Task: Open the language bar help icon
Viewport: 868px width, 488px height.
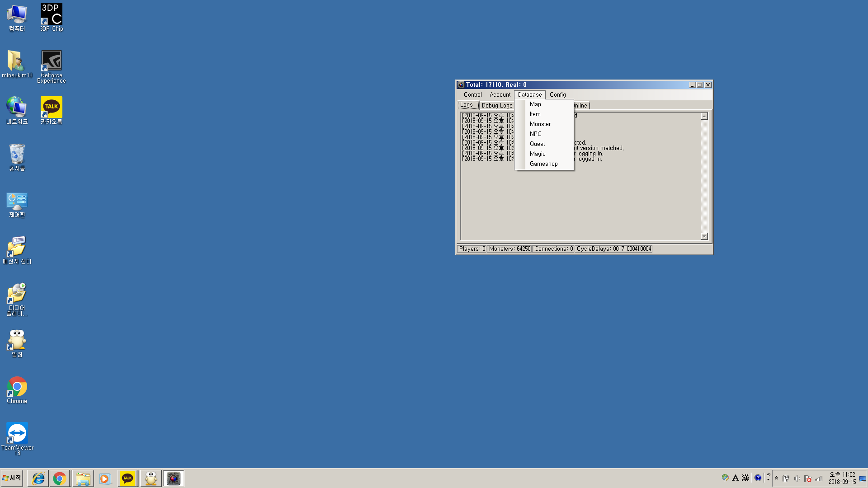Action: click(x=758, y=478)
